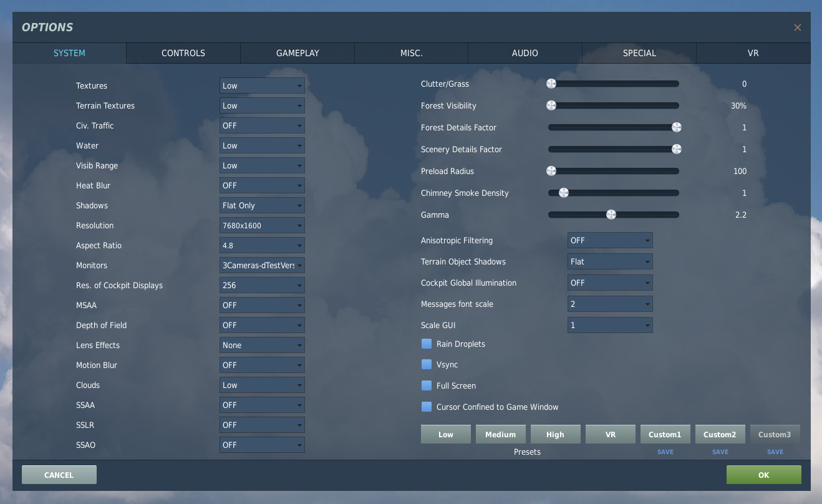Expand the Shadows dropdown
The image size is (822, 504).
[262, 205]
